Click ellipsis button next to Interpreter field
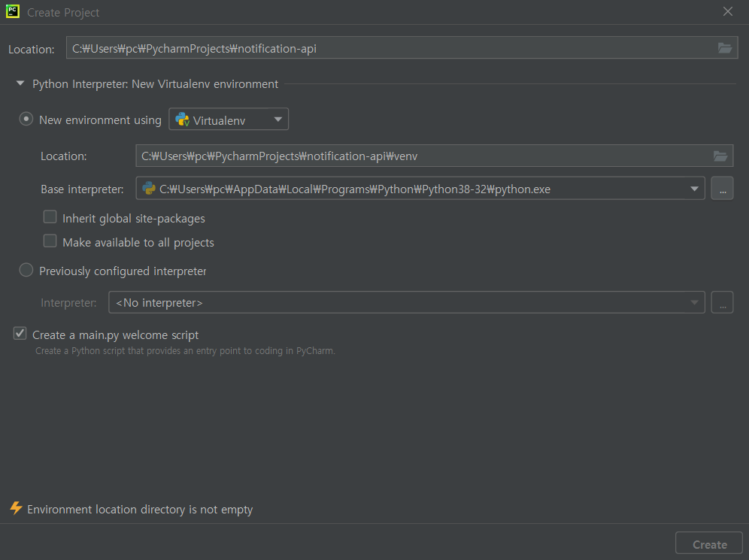 click(722, 302)
